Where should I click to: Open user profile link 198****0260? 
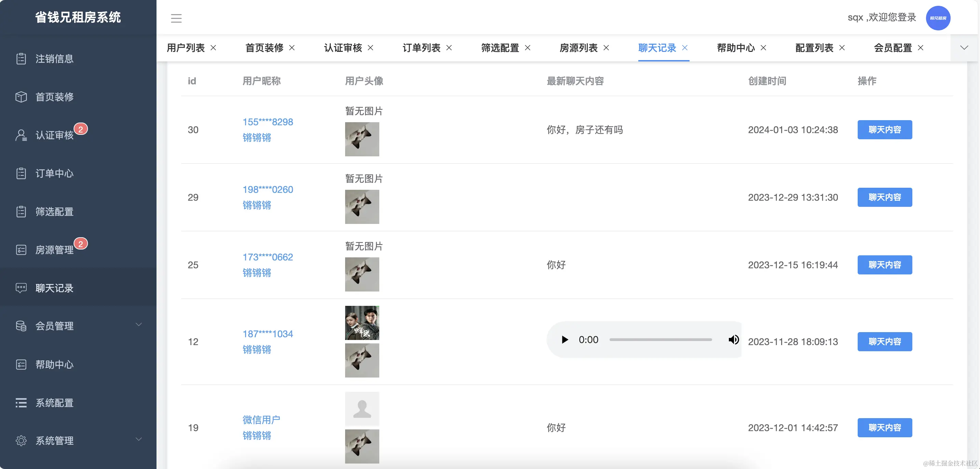[268, 189]
